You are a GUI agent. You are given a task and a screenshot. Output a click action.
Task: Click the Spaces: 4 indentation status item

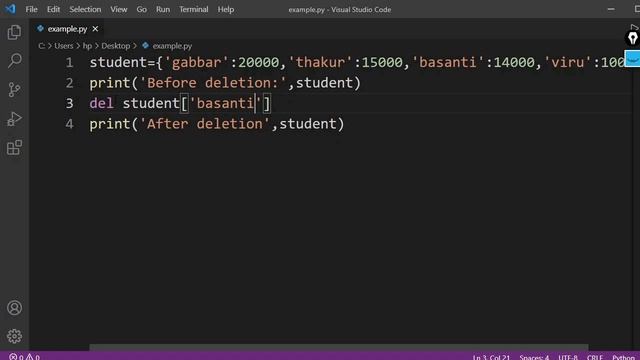coord(534,357)
